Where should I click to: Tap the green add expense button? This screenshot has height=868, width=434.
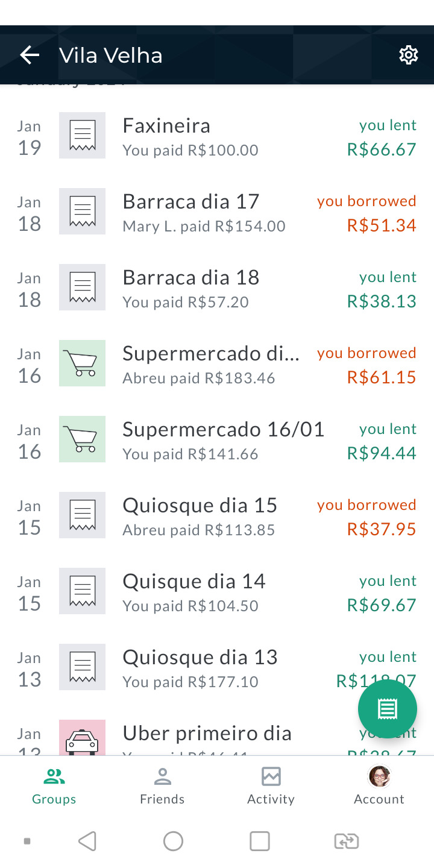click(388, 709)
